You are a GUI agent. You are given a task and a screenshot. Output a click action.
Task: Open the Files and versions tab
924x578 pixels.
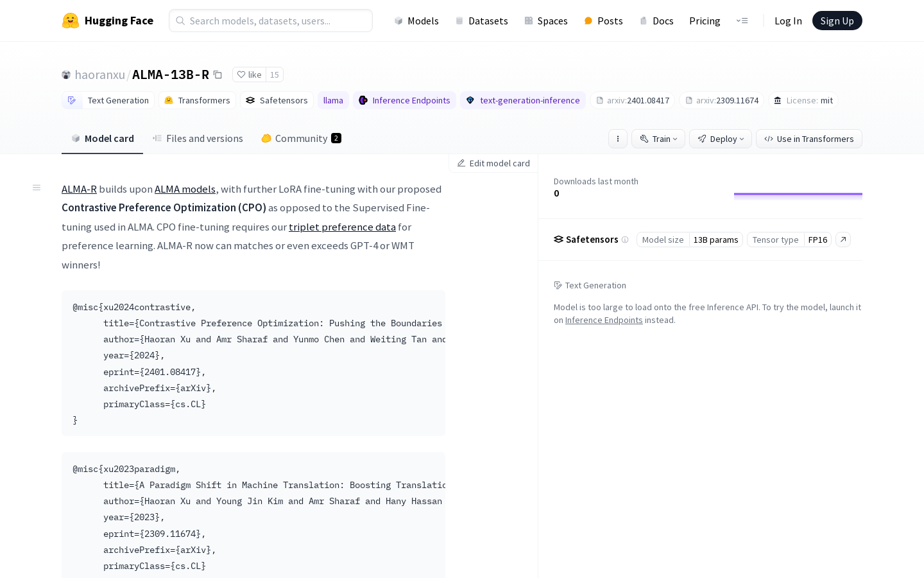point(198,138)
